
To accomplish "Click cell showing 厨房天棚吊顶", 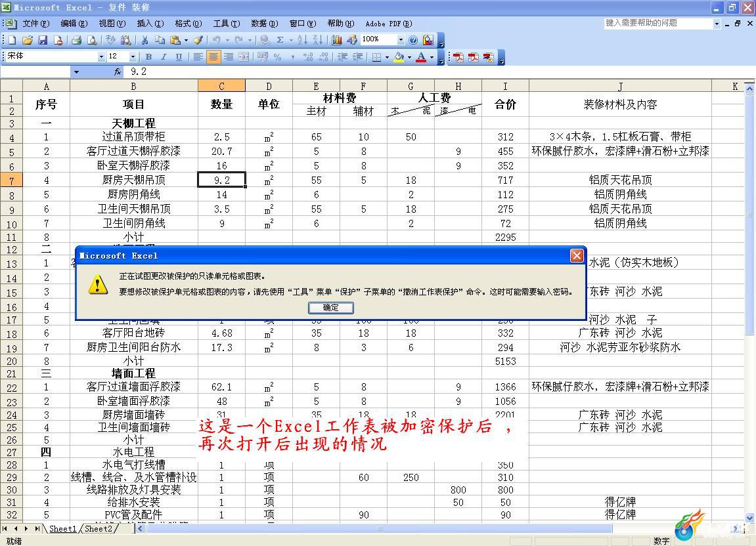I will (133, 180).
